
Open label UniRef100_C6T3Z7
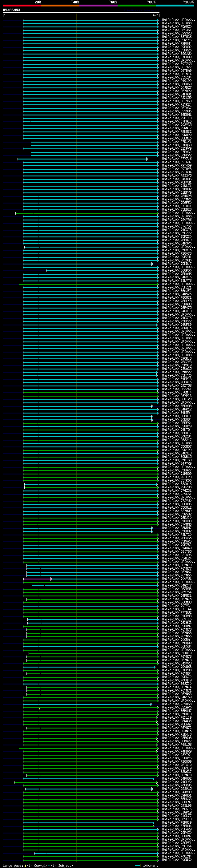point(177,67)
